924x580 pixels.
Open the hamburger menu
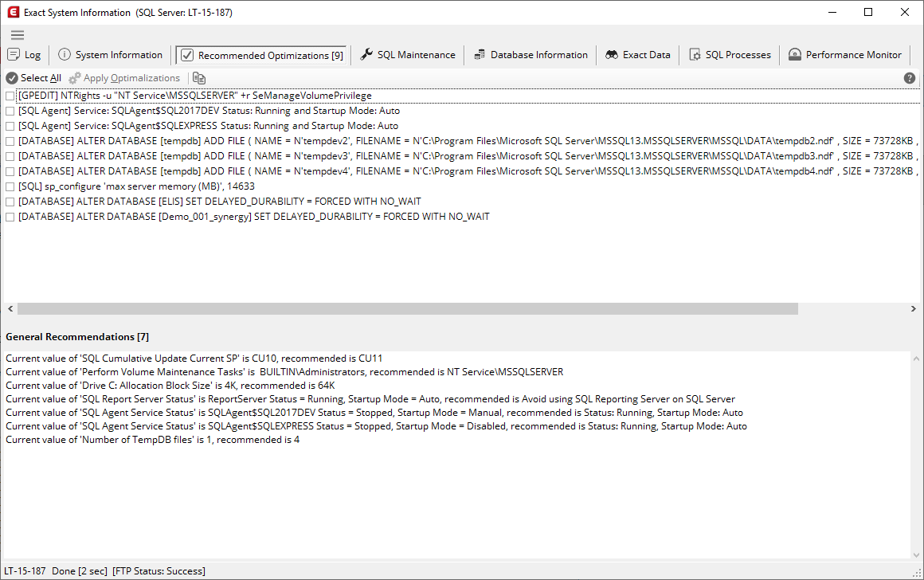point(17,35)
